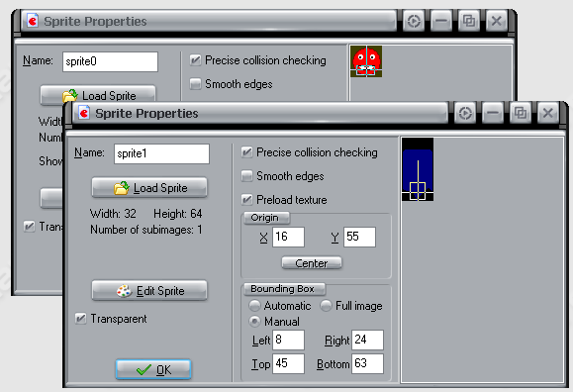The image size is (573, 392).
Task: Close the sprite0 Sprite Properties window
Action: click(496, 21)
